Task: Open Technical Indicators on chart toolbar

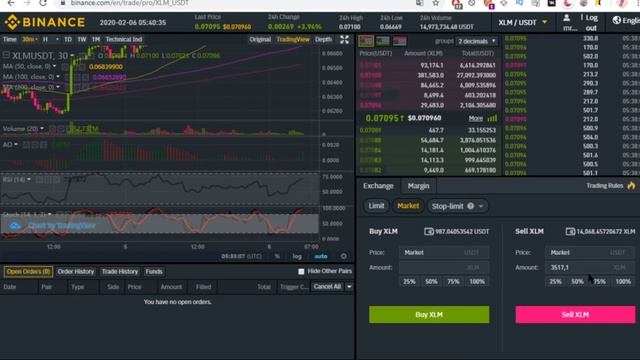Action: [x=124, y=40]
